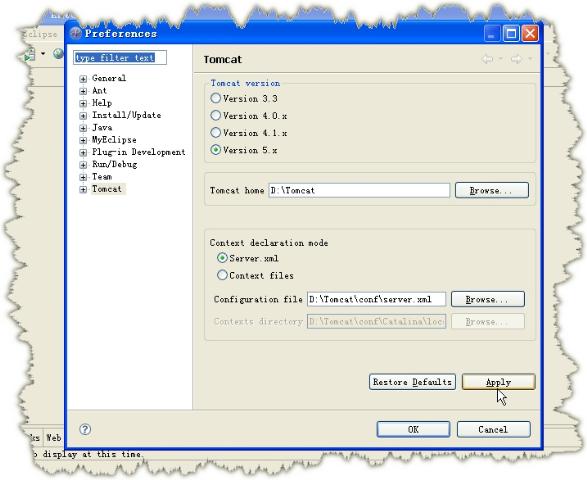Confirm preferences with OK button
The width and height of the screenshot is (587, 480).
click(413, 429)
